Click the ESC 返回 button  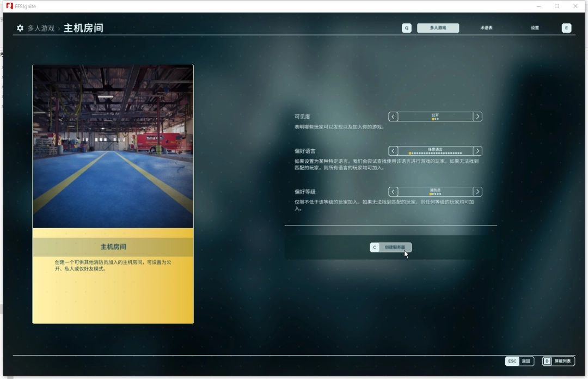519,361
